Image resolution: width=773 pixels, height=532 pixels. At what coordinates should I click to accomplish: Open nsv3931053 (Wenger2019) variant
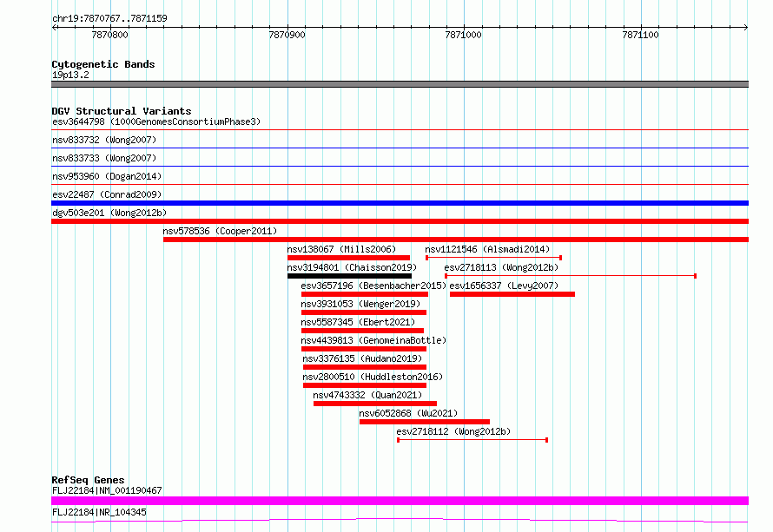click(360, 304)
